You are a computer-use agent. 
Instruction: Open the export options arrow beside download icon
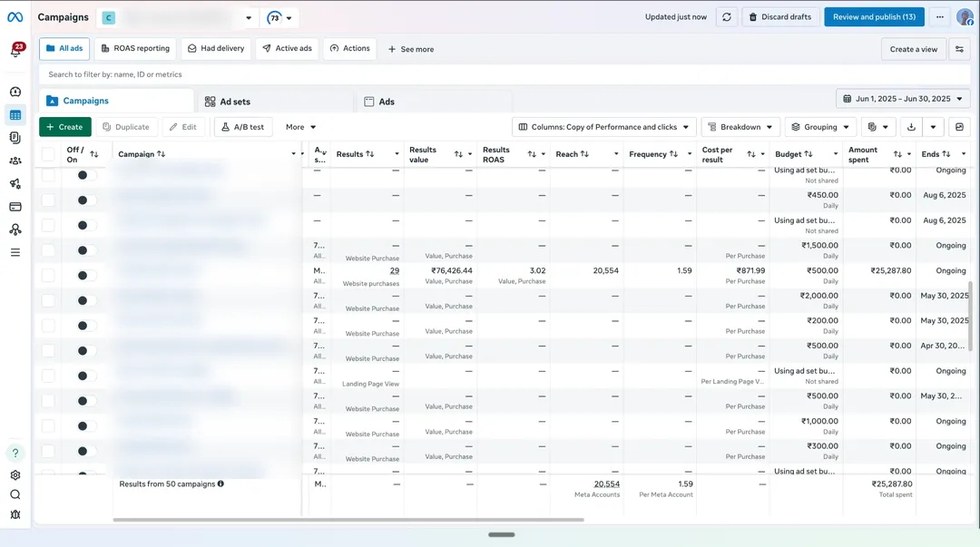pyautogui.click(x=933, y=127)
